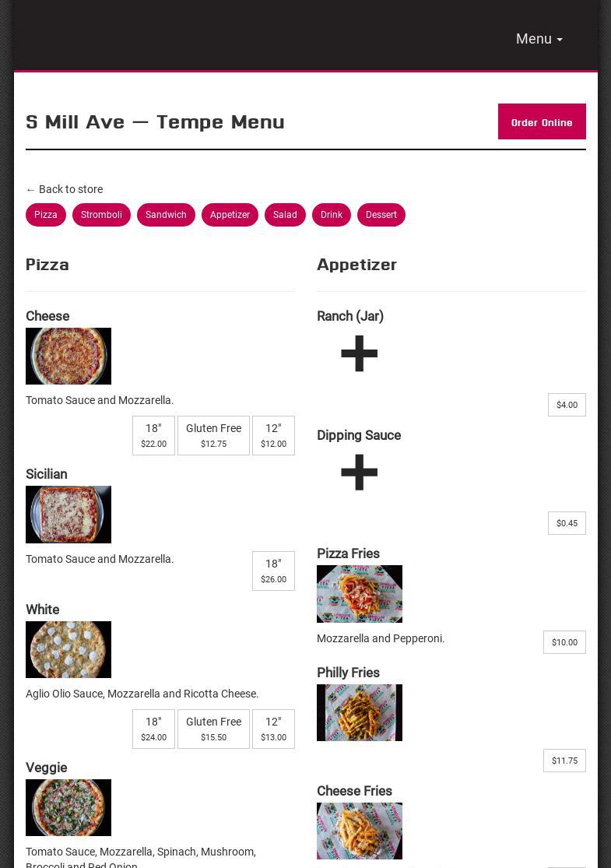
Task: Open the Pizza Fries photo
Action: pyautogui.click(x=360, y=594)
